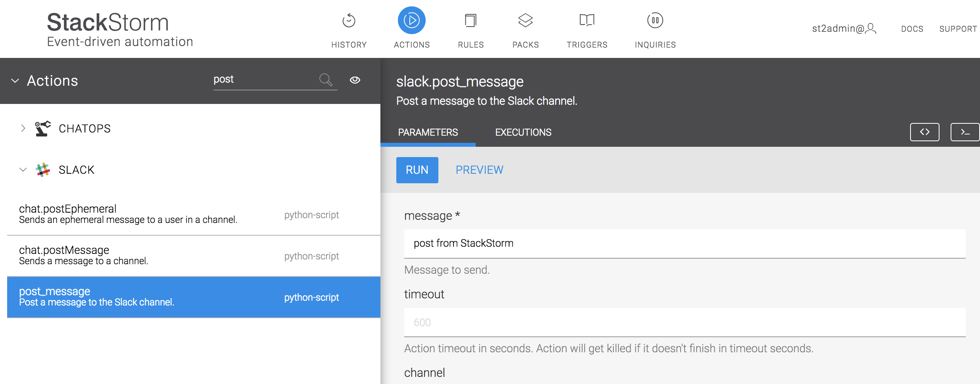This screenshot has width=980, height=384.
Task: Click the user profile icon
Action: [870, 29]
